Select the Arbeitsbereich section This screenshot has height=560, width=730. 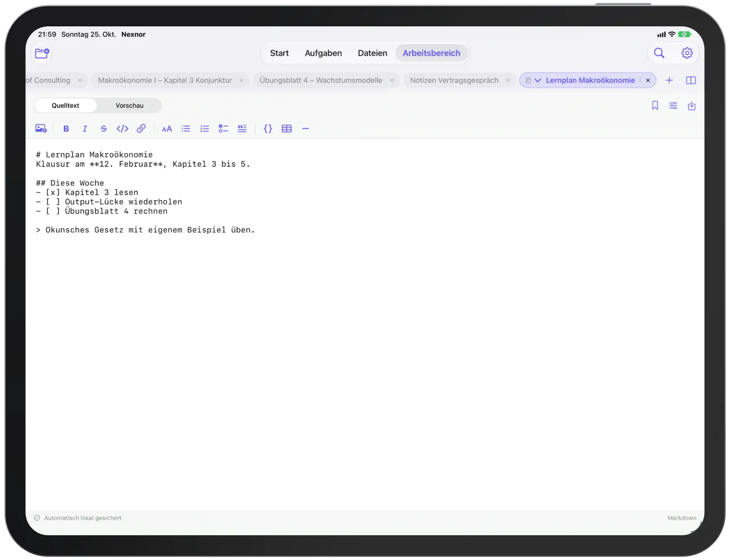coord(431,53)
